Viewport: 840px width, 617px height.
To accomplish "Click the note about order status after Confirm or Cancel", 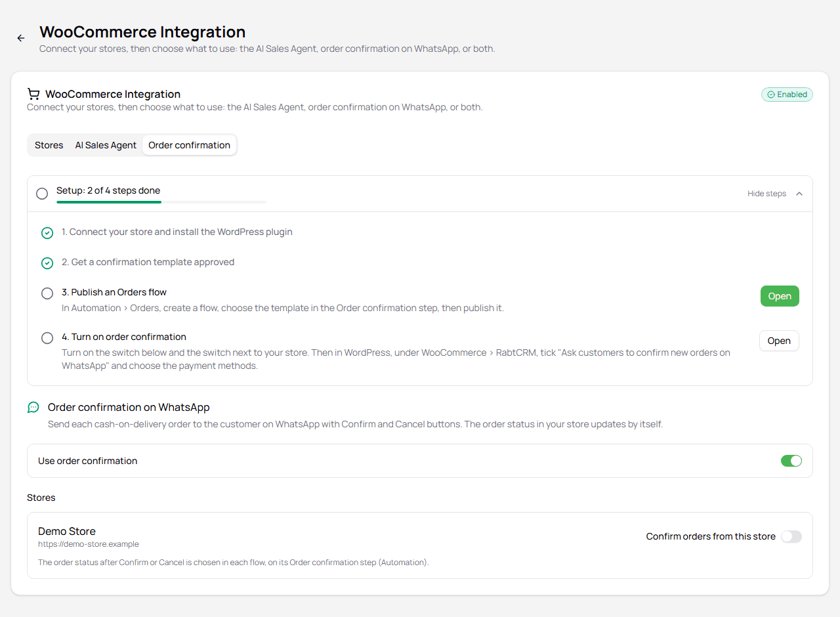I will coord(234,563).
